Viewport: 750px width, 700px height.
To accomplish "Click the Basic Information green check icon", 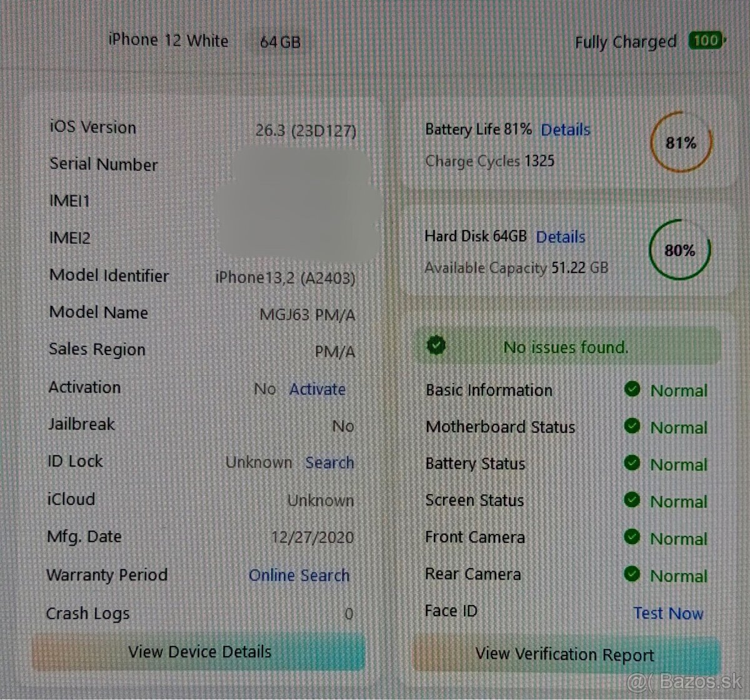I will 632,389.
